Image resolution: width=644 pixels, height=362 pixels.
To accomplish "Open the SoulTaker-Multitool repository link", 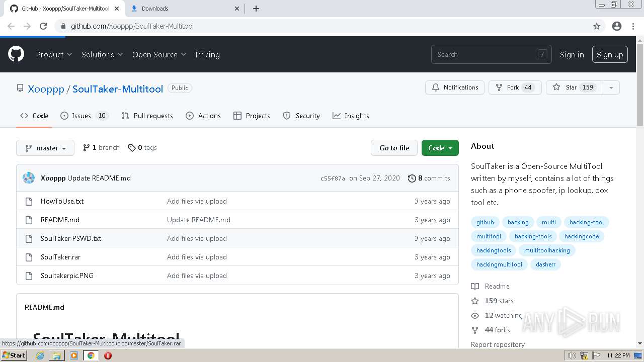I will (118, 89).
